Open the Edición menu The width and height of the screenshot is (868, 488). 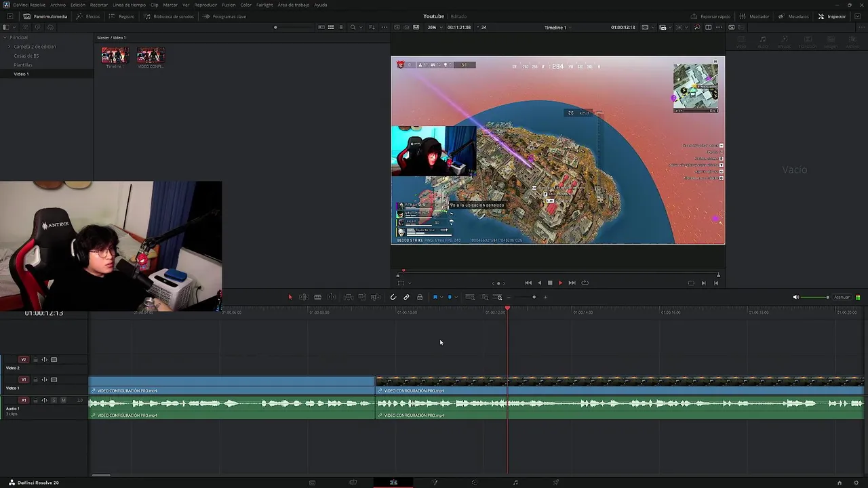pyautogui.click(x=78, y=5)
